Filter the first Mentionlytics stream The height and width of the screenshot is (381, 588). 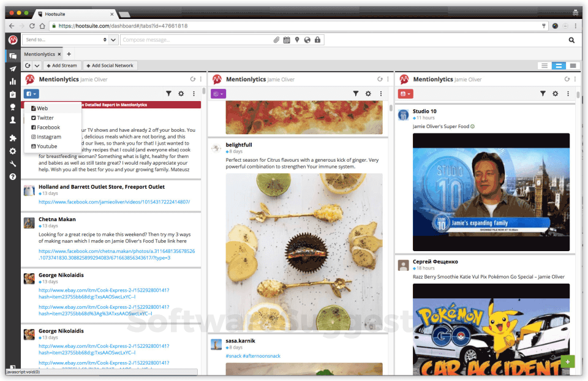click(169, 94)
